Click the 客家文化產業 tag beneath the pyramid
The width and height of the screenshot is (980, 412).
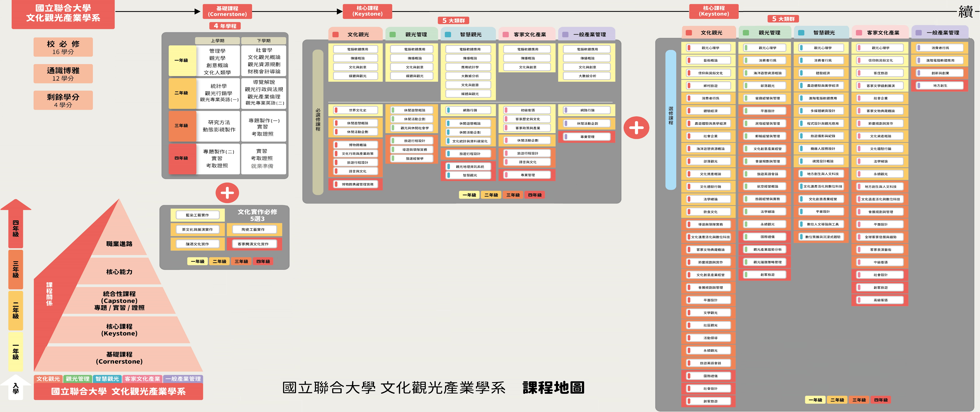(143, 379)
